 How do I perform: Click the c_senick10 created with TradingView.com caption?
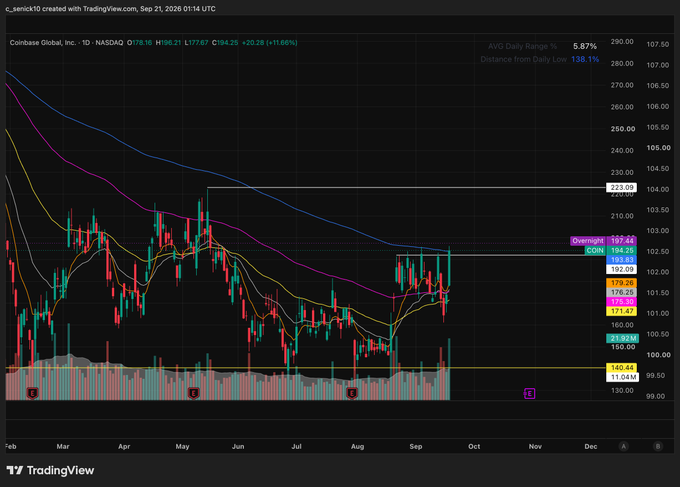(x=110, y=9)
